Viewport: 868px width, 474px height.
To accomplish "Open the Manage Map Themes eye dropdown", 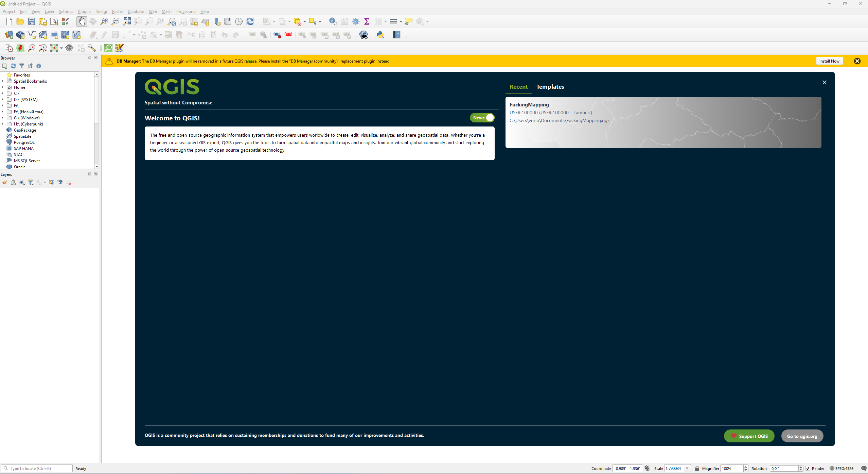I will coord(22,183).
